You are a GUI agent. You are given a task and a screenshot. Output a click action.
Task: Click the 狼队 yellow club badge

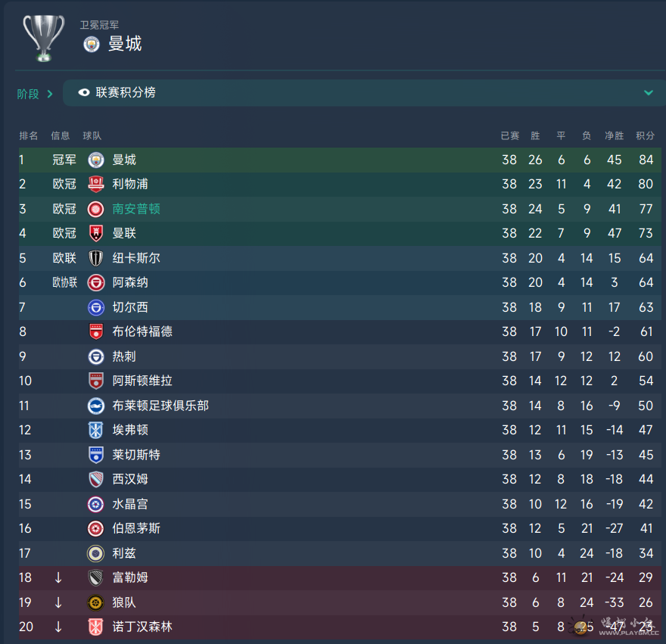96,602
